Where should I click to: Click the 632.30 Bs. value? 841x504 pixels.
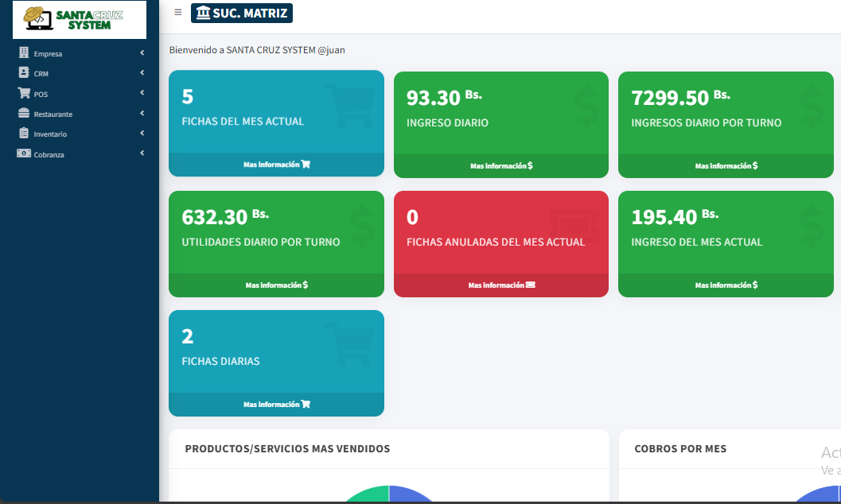click(225, 217)
